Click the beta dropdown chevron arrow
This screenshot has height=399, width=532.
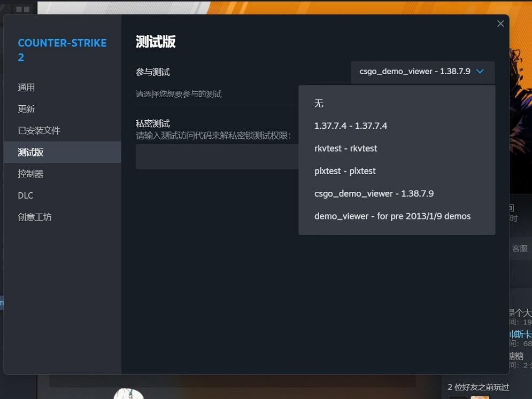(480, 72)
